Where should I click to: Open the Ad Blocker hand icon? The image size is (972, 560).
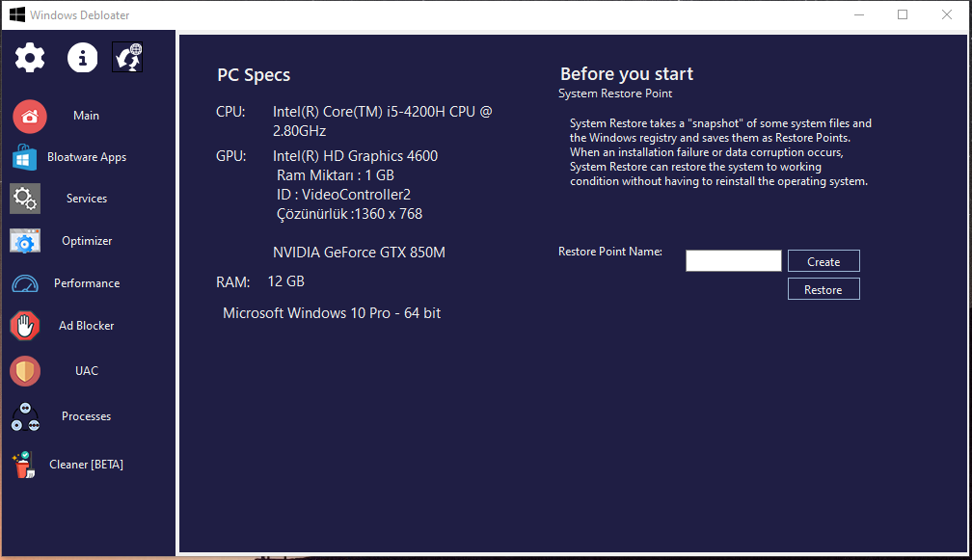(24, 325)
